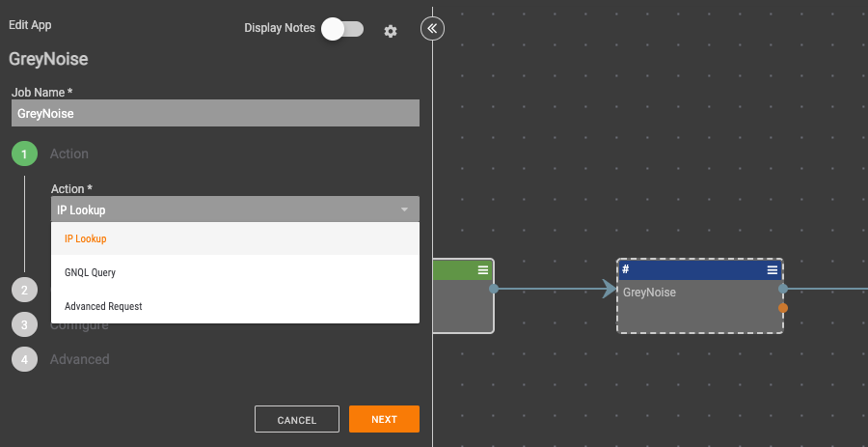Click in the Job Name field
The width and height of the screenshot is (868, 447).
(215, 113)
